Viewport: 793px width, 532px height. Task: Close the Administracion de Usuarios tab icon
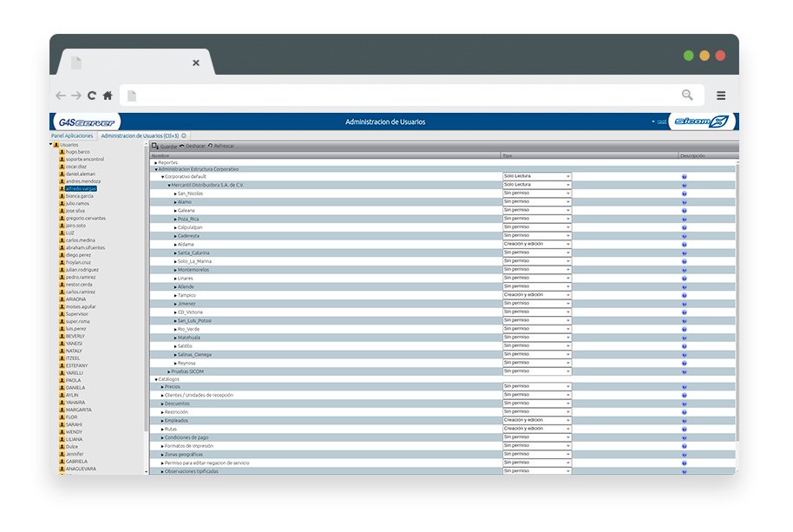pyautogui.click(x=184, y=135)
